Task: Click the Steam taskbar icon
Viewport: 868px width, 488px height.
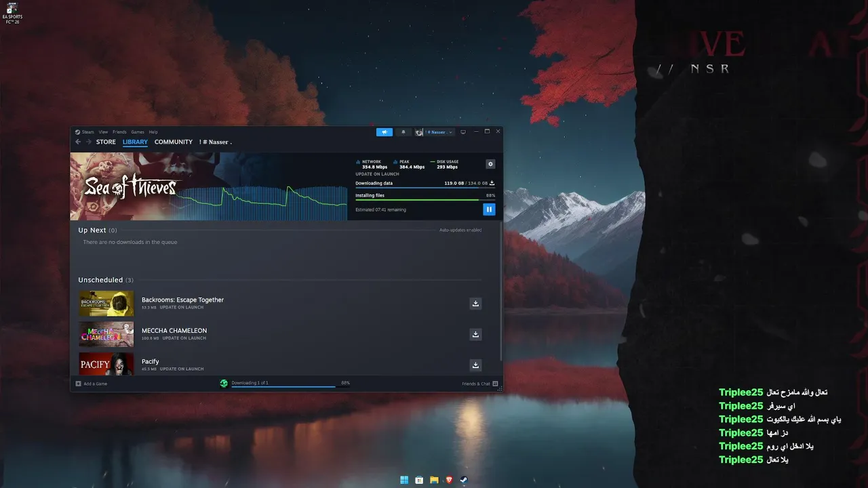Action: [464, 480]
